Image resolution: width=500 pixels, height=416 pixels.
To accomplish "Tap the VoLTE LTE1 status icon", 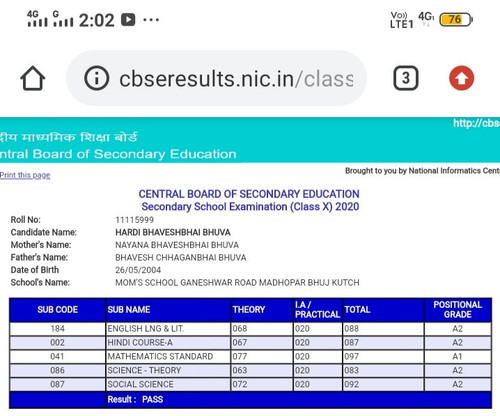I will click(x=401, y=20).
